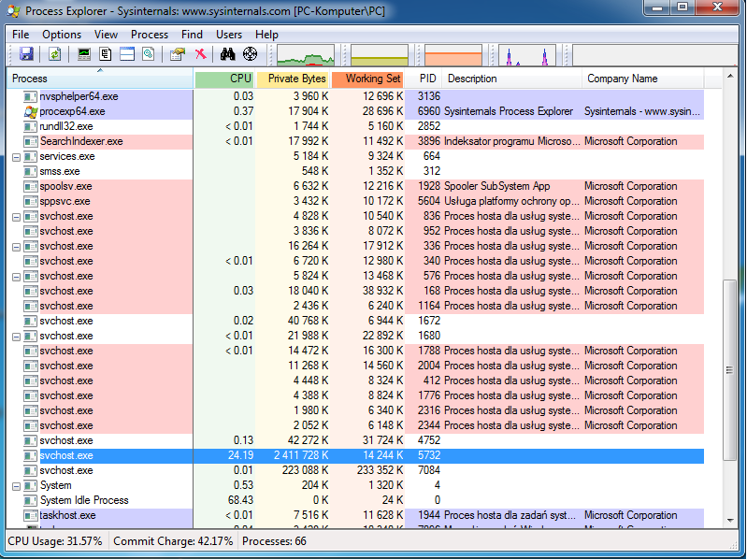This screenshot has height=560, width=747.
Task: Click the procexp64.exe process icon
Action: pos(31,111)
